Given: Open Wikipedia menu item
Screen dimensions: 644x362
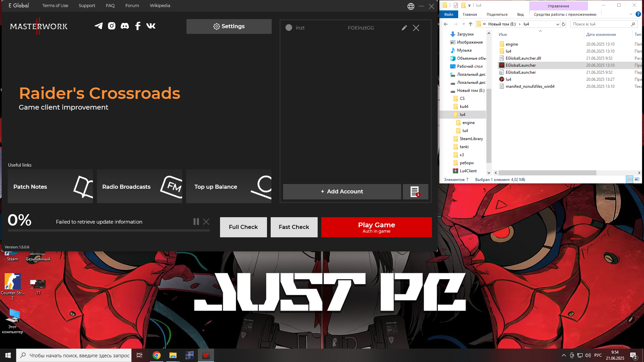Looking at the screenshot, I should [x=160, y=6].
